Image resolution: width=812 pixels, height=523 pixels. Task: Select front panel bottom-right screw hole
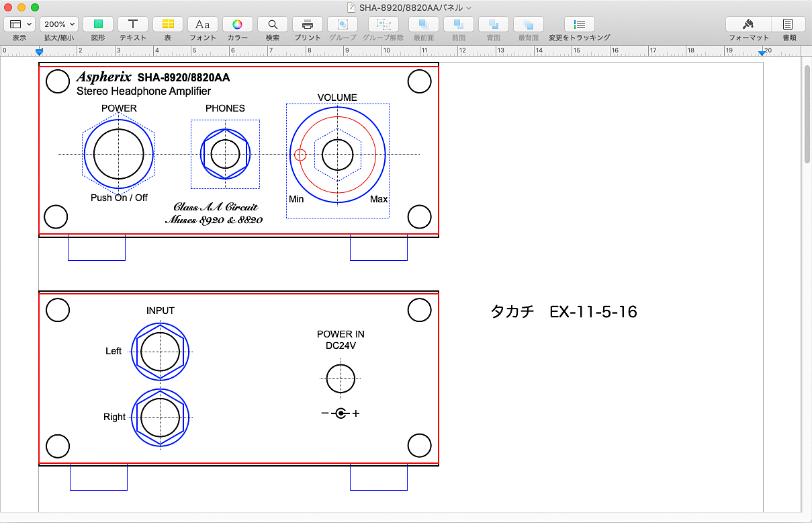pyautogui.click(x=420, y=217)
